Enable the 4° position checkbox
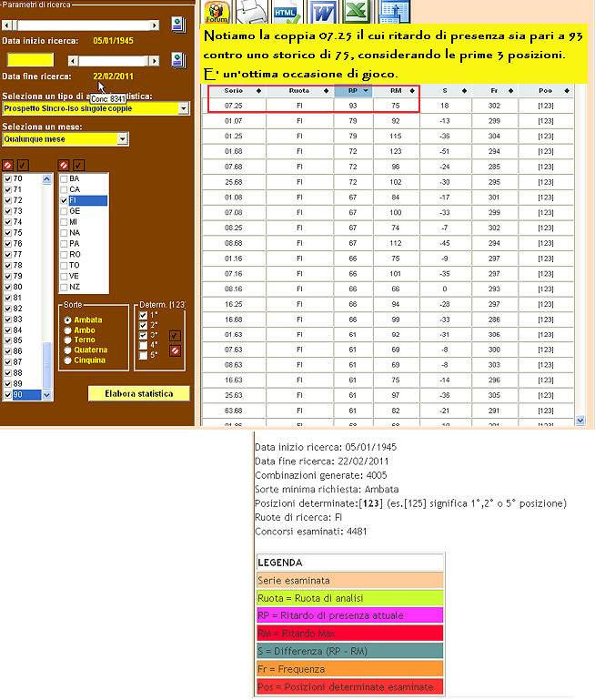The width and height of the screenshot is (595, 700). pos(143,345)
